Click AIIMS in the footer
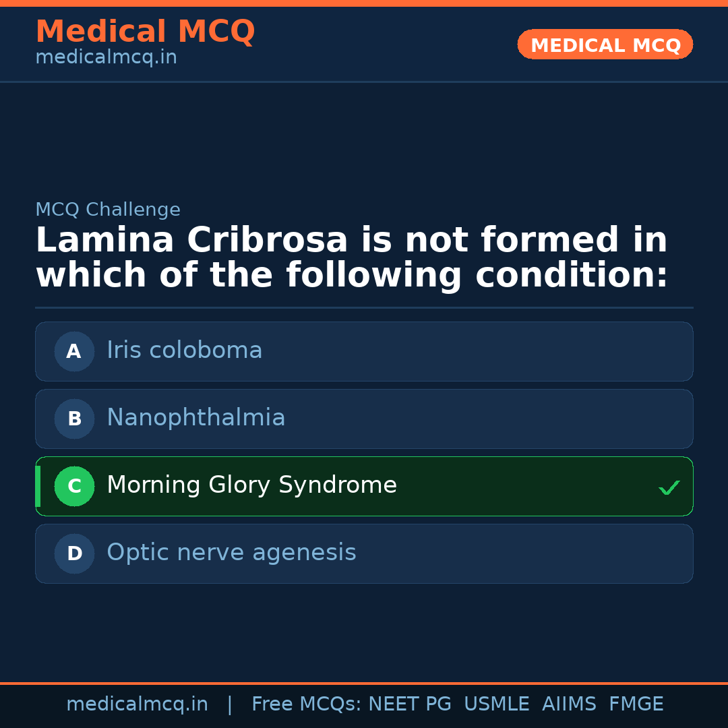 coord(569,704)
